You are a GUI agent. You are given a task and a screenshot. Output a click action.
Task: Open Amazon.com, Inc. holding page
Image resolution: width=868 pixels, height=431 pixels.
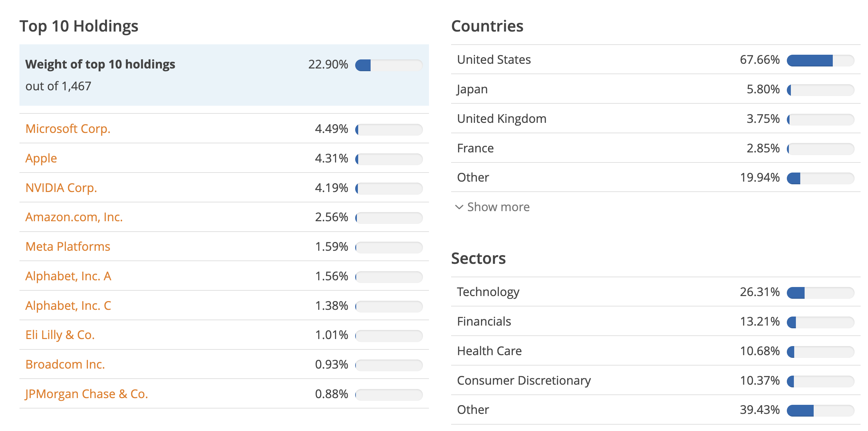point(74,217)
